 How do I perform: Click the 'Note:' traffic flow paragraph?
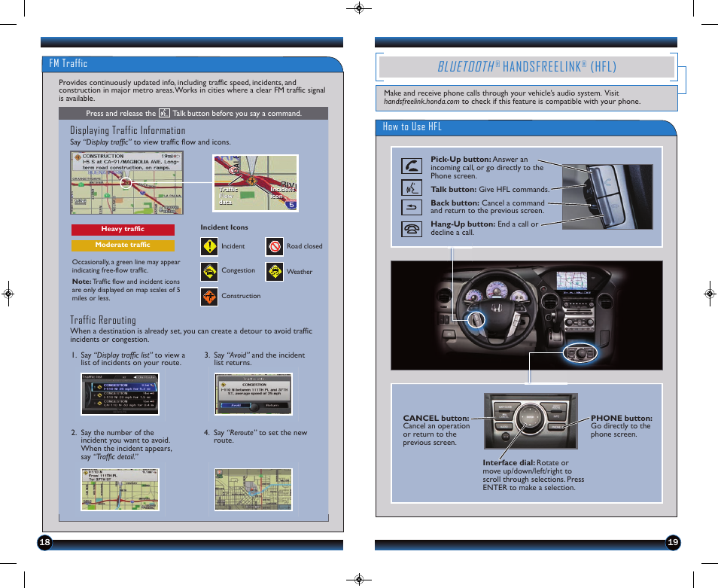(x=126, y=290)
